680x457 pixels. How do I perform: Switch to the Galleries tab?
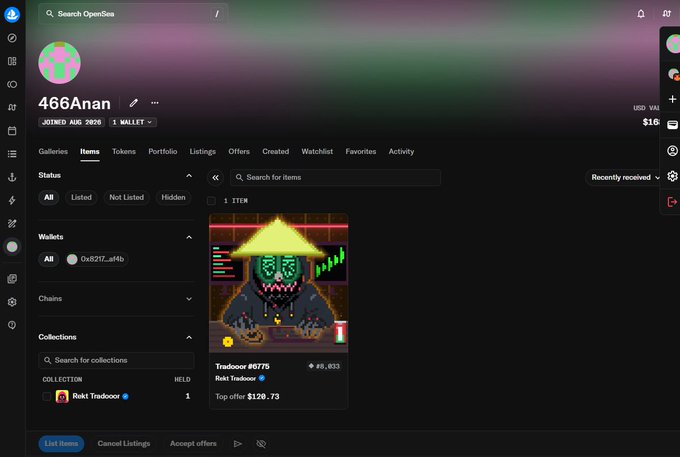[53, 151]
